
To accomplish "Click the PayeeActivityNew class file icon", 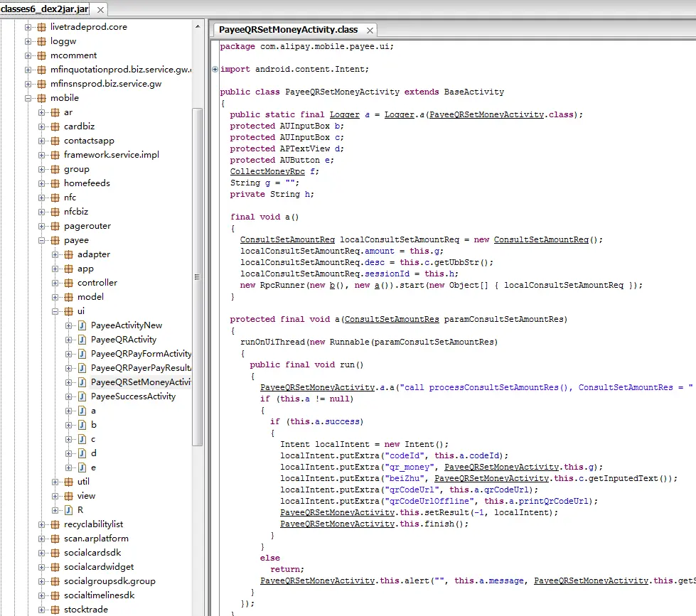I will (82, 325).
